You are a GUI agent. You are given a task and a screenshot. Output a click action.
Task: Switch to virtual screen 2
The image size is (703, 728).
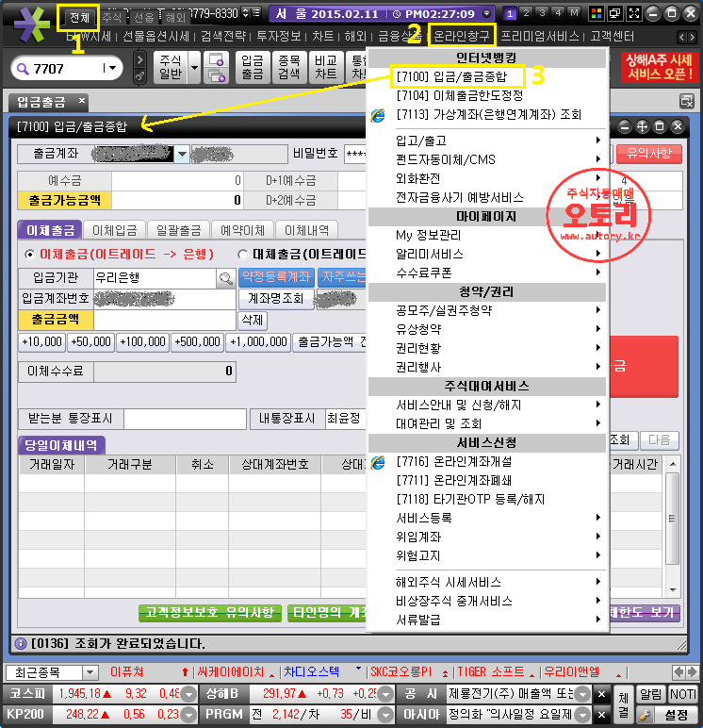tap(526, 13)
